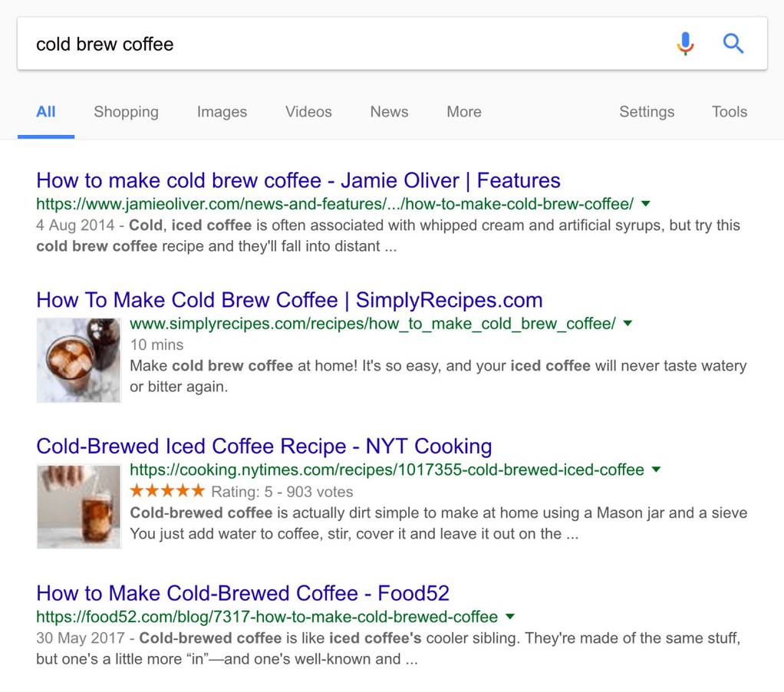Screen dimensions: 784x692
Task: Click the cooking.nytimes.com green URL text
Action: pos(387,470)
